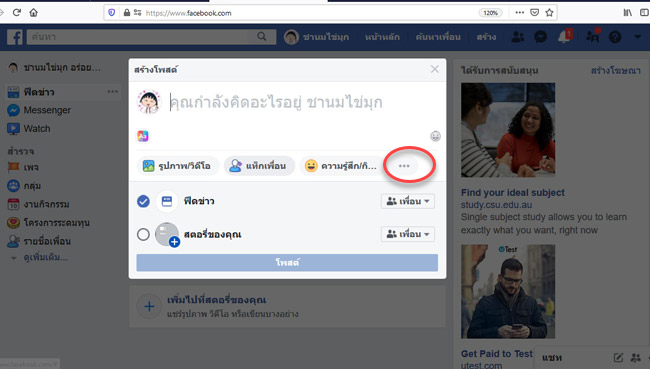The image size is (650, 369).
Task: Click the plus icon to add to your story
Action: 149,306
